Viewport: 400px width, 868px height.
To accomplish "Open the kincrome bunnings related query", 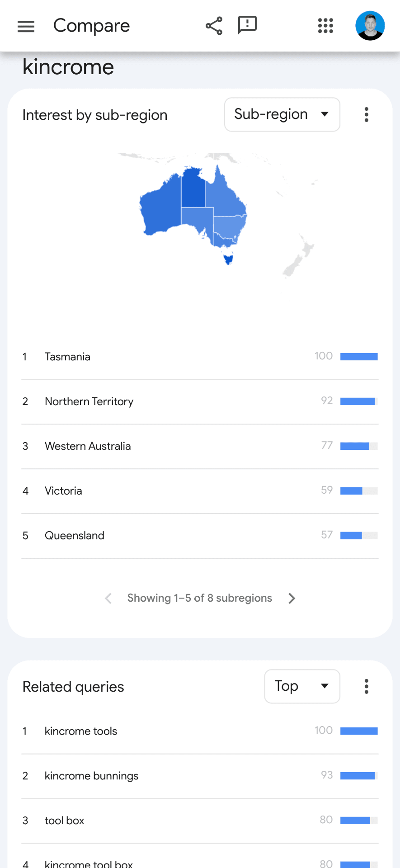I will (x=200, y=776).
